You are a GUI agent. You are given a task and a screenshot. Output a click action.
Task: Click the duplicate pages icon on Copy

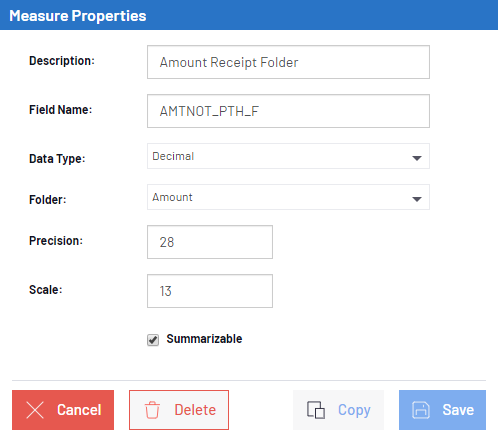pos(316,410)
